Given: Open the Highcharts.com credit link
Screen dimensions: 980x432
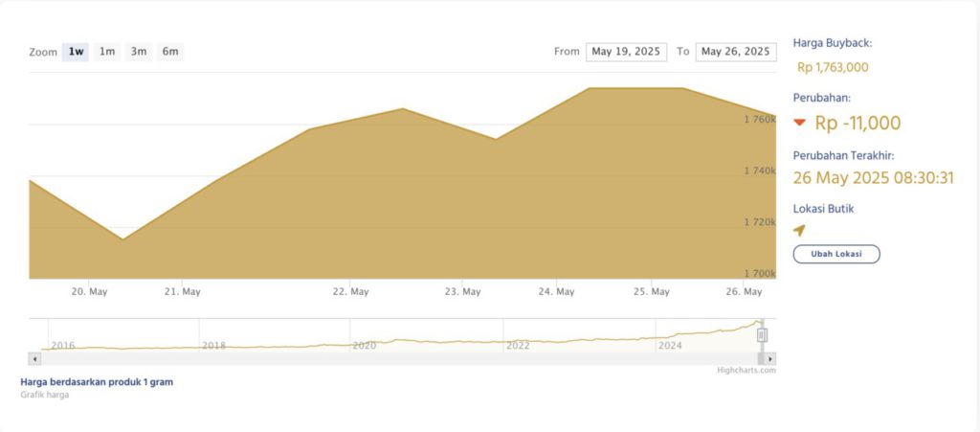Looking at the screenshot, I should click(746, 370).
